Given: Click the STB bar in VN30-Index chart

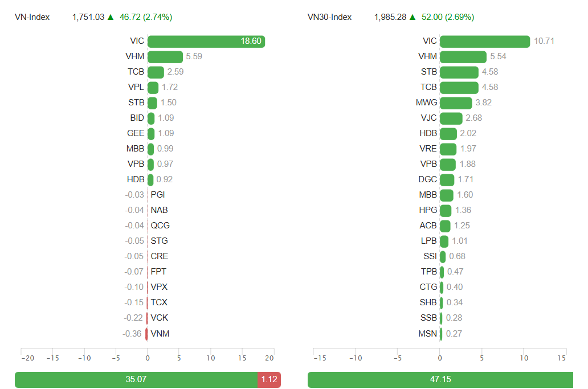Looking at the screenshot, I should pos(459,72).
